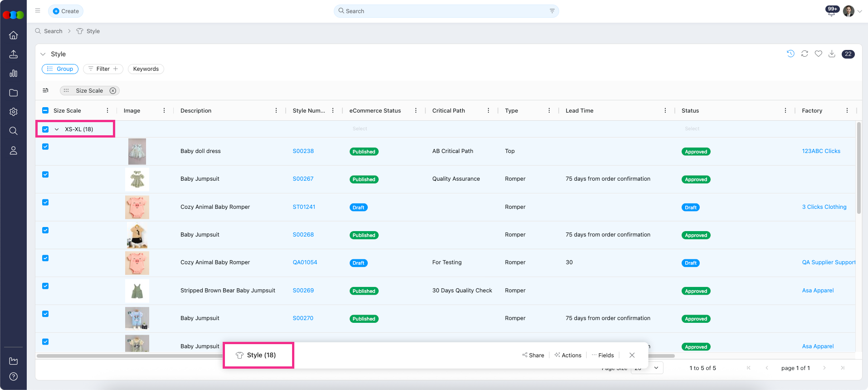
Task: Open the page size dropdown
Action: click(656, 368)
